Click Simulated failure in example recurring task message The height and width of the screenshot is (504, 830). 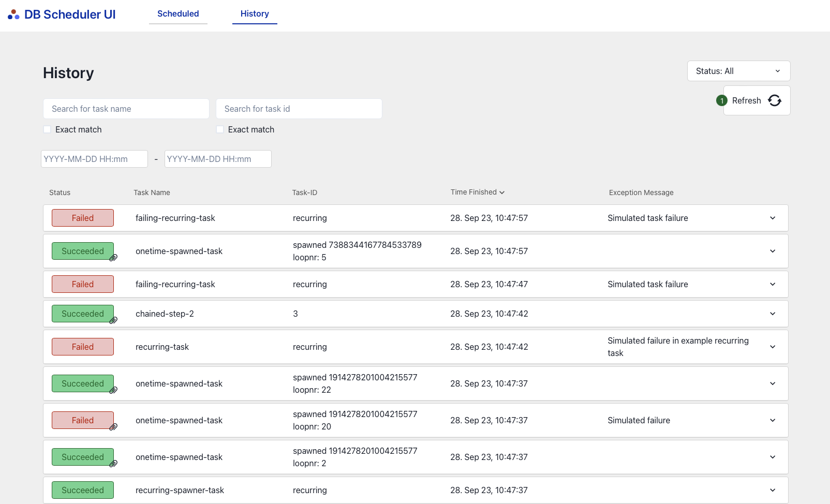(678, 347)
